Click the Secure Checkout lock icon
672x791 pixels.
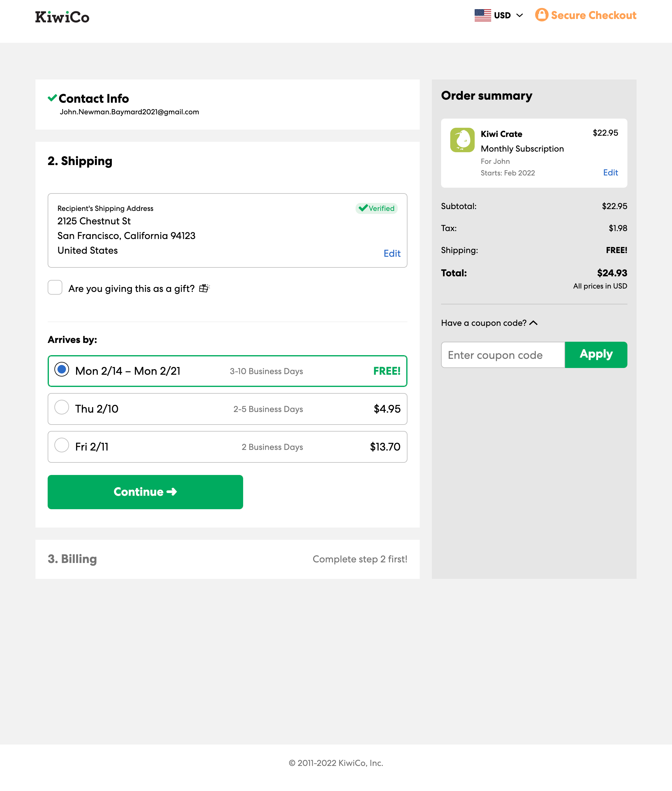(542, 15)
